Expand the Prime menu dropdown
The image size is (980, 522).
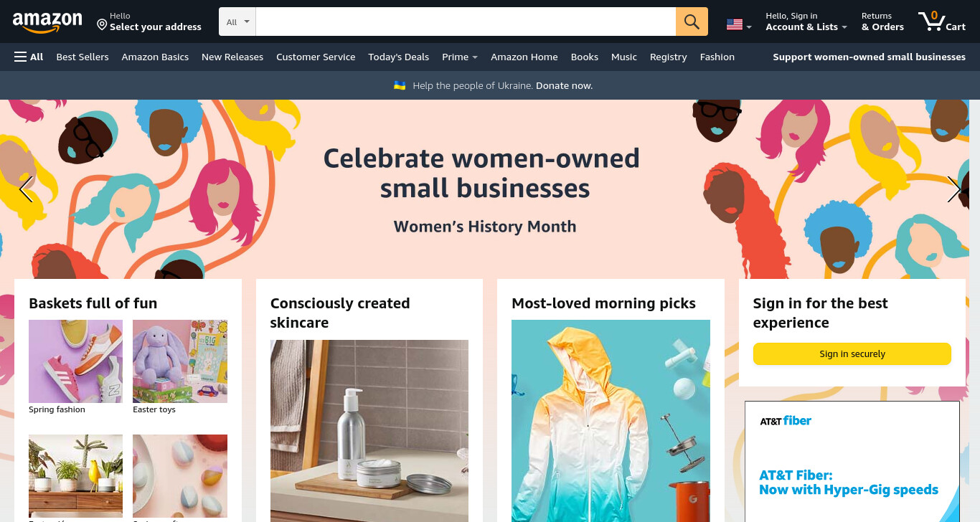click(460, 57)
